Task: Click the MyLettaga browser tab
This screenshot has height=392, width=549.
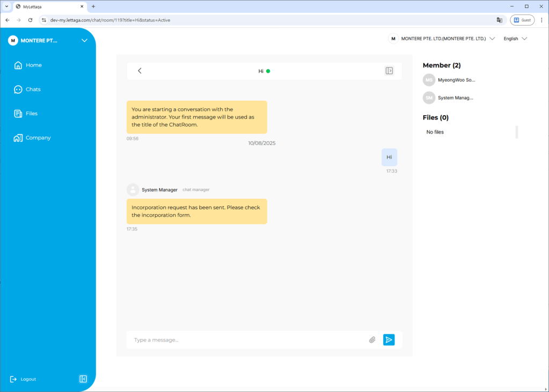Action: (48, 6)
